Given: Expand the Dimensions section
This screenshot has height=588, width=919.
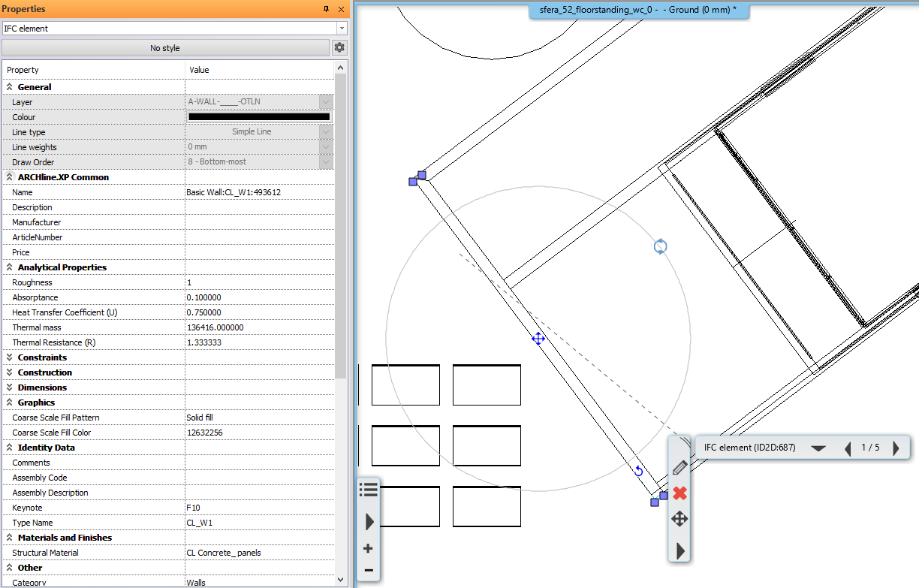Looking at the screenshot, I should click(x=10, y=387).
